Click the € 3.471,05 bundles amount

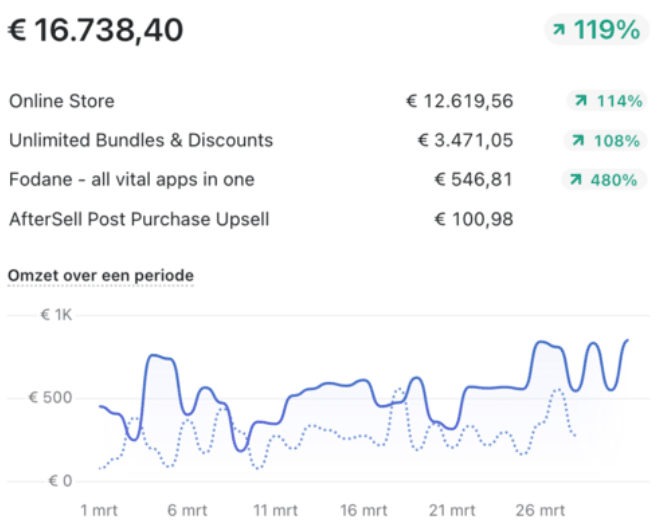(x=465, y=140)
